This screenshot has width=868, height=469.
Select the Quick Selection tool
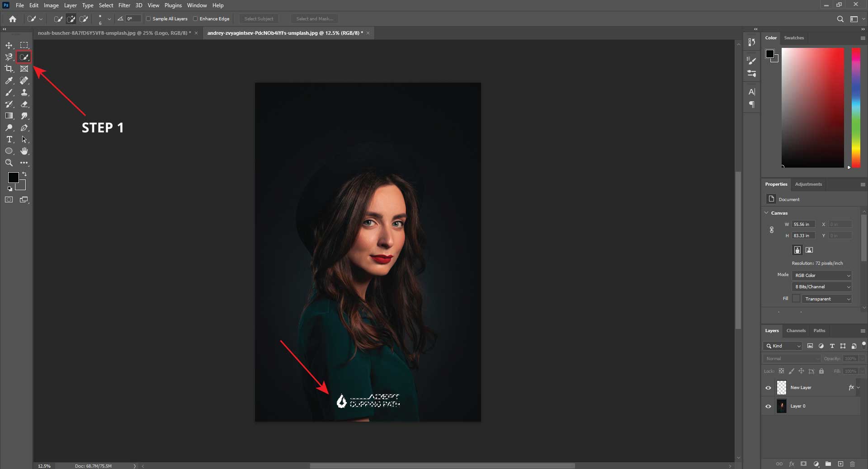tap(24, 57)
